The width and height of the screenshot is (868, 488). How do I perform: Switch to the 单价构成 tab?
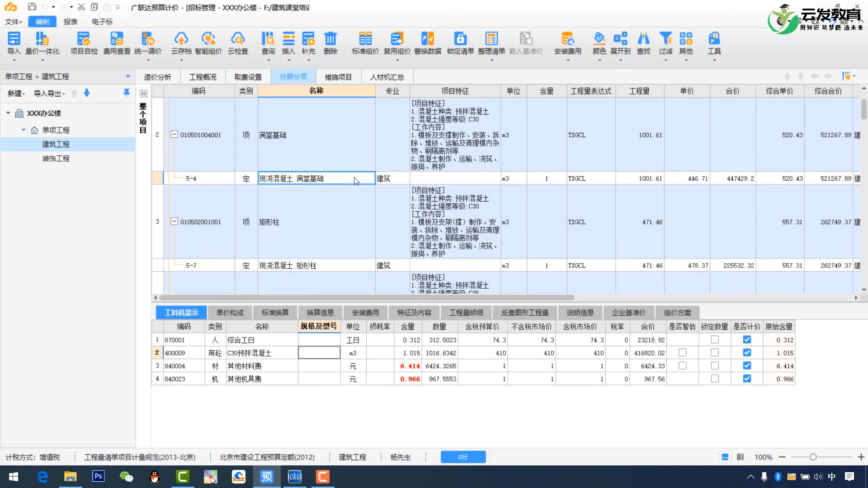coord(230,313)
